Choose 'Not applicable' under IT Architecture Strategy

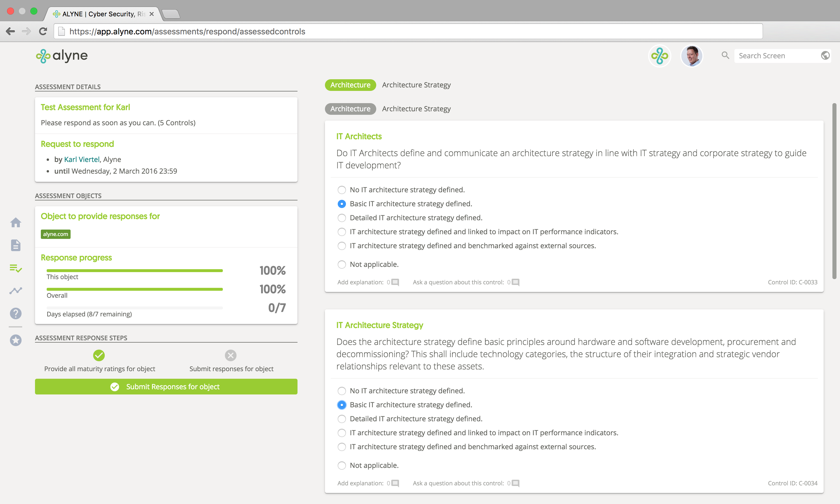click(342, 465)
